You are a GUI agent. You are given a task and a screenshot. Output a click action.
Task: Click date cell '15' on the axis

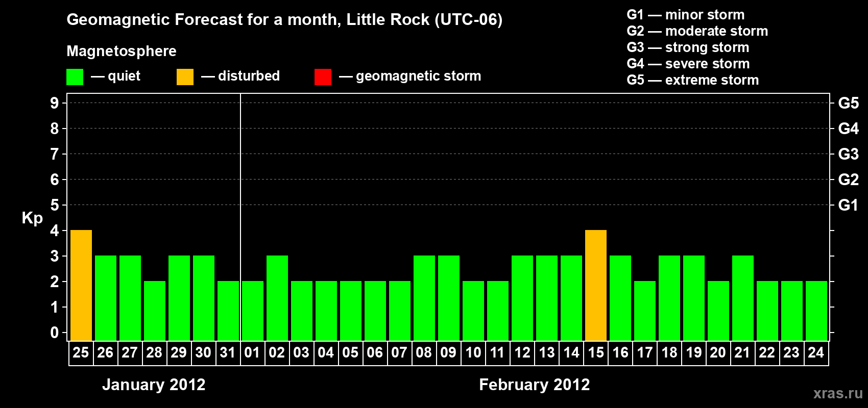[596, 353]
